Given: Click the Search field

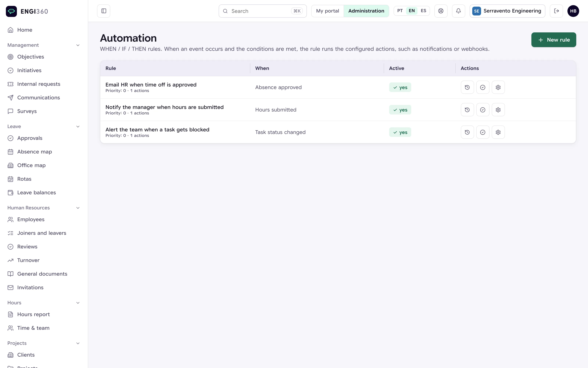Looking at the screenshot, I should pos(262,11).
